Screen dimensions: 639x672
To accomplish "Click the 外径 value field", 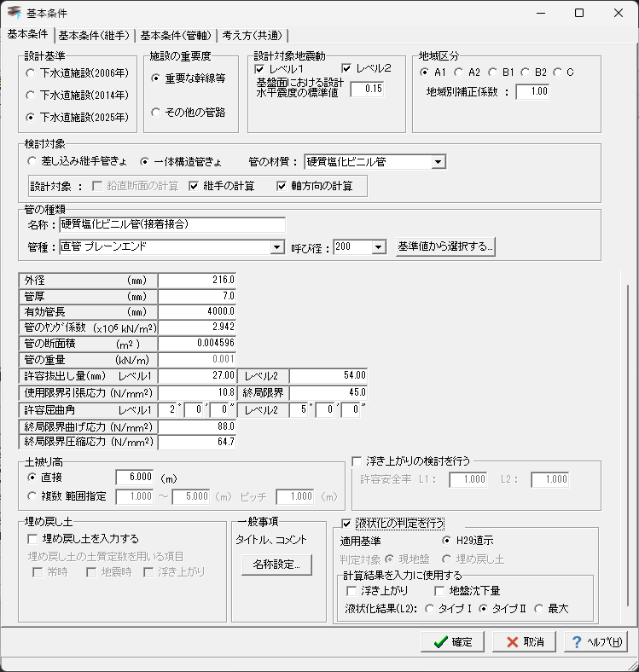I will tap(197, 280).
